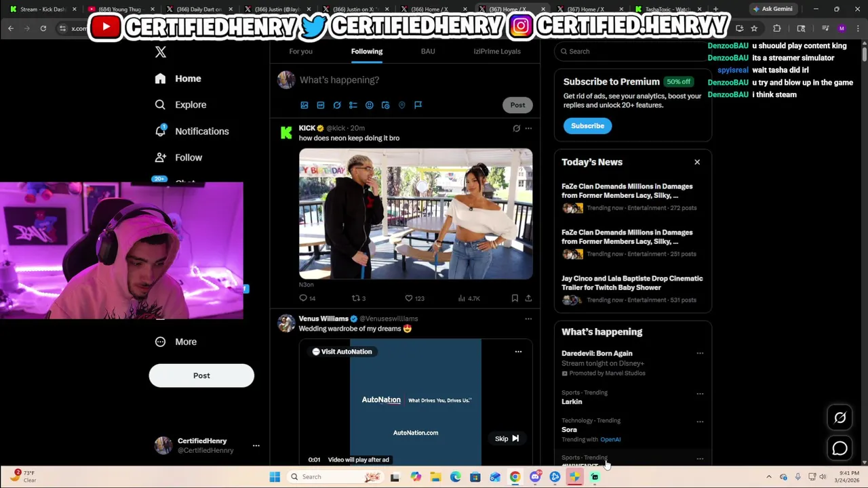Open ad options menu on video
This screenshot has height=488, width=868.
518,352
